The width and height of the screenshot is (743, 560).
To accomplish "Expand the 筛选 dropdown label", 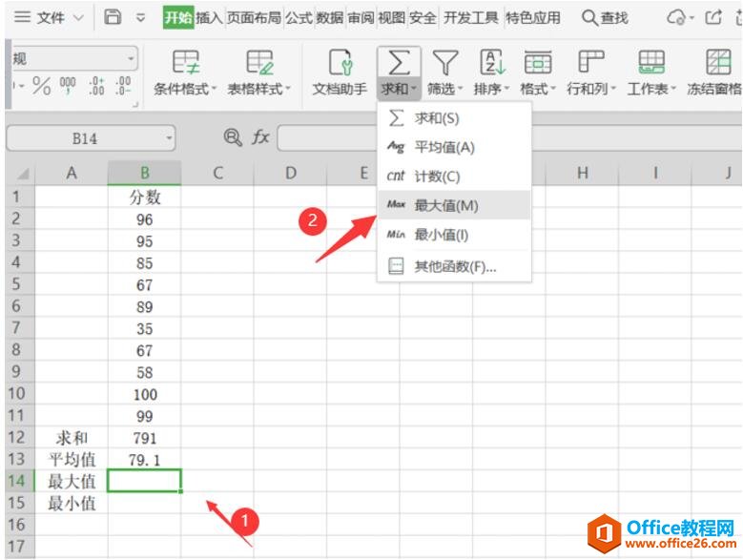I will [444, 89].
